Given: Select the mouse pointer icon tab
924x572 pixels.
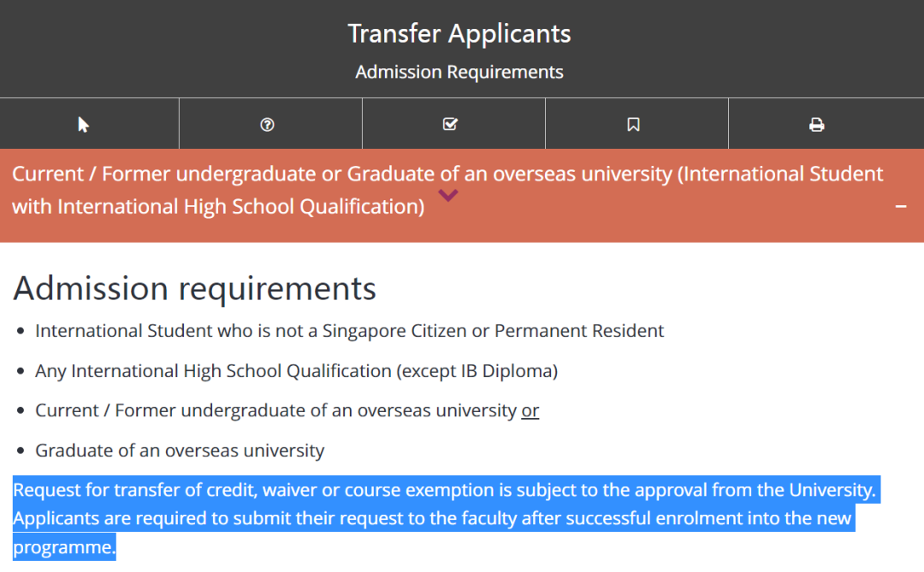Looking at the screenshot, I should point(89,124).
